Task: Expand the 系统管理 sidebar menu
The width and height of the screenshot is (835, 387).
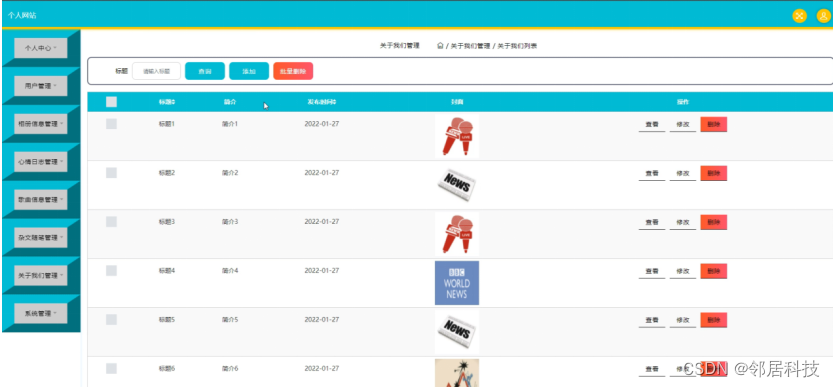Action: point(40,314)
